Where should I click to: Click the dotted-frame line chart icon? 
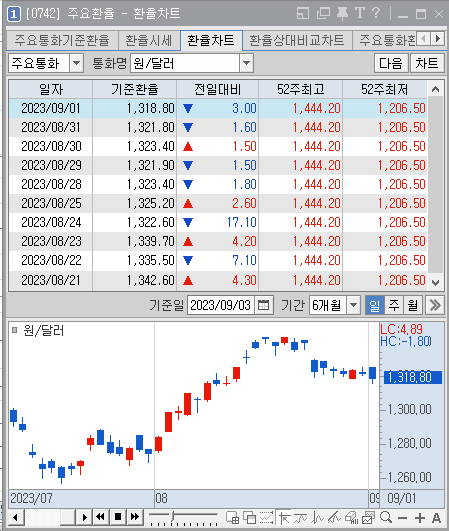click(x=266, y=518)
